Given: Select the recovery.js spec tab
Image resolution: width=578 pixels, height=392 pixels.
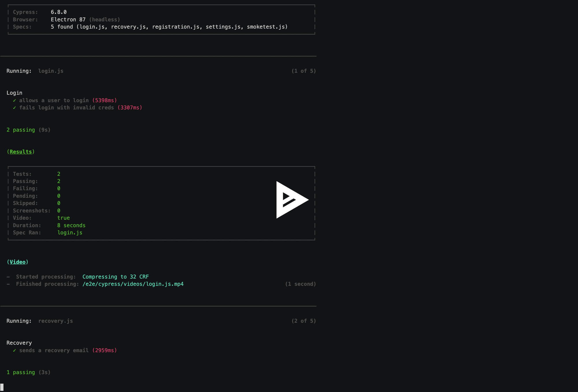Looking at the screenshot, I should tap(55, 321).
